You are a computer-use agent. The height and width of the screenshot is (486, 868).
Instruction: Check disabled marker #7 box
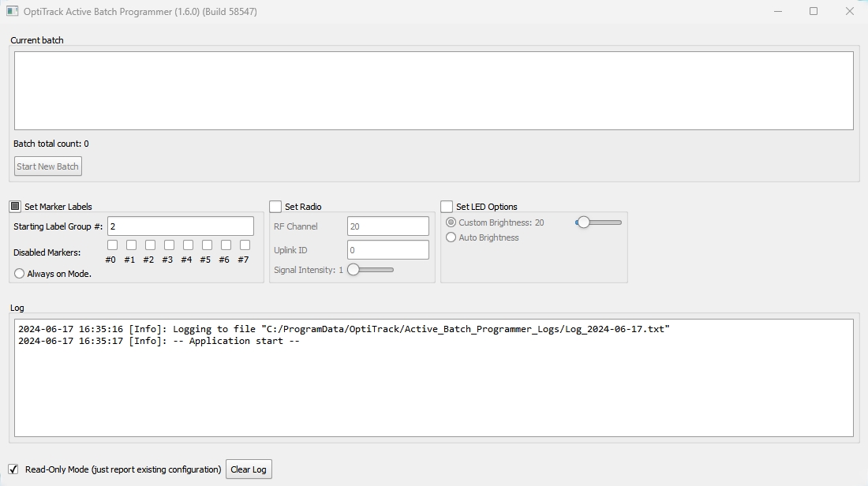click(245, 245)
